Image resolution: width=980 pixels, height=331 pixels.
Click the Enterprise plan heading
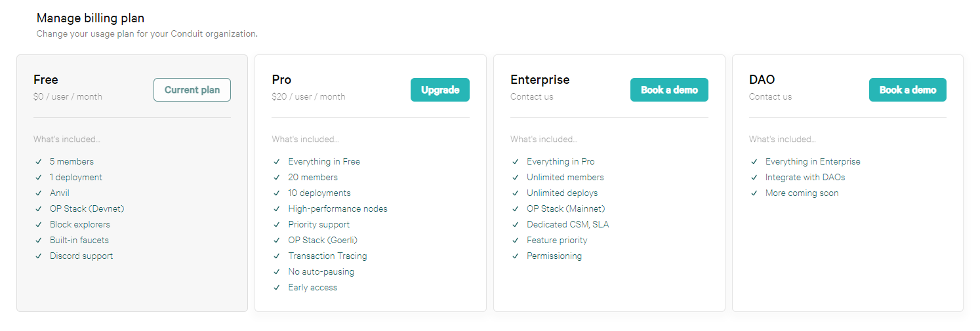tap(540, 80)
